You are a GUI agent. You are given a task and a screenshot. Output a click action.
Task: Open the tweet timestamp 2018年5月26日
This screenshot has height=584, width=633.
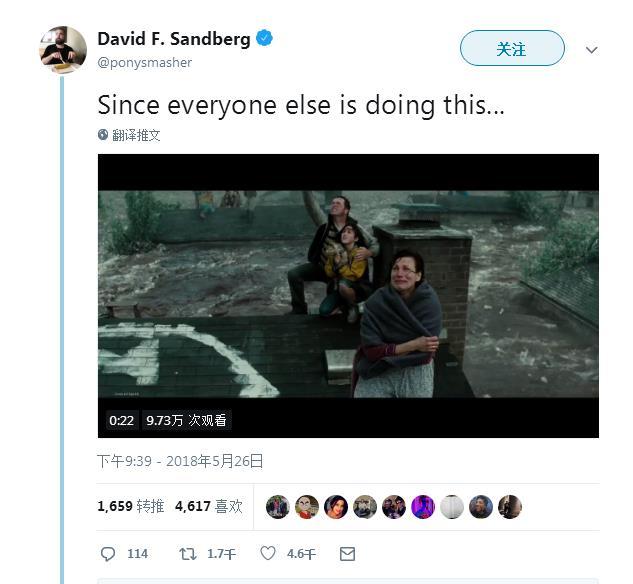180,461
